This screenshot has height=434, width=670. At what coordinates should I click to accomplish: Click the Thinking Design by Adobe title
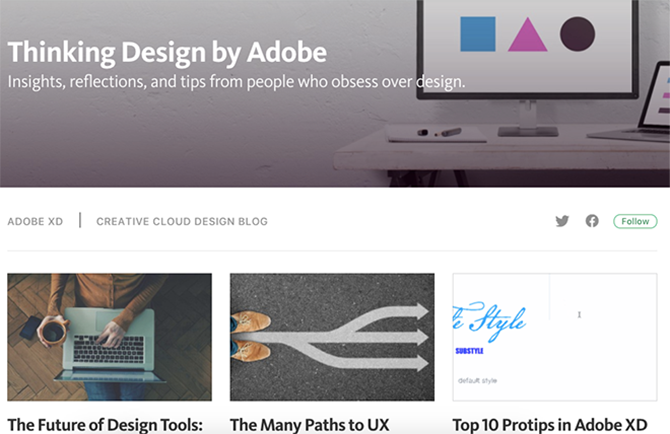point(167,53)
